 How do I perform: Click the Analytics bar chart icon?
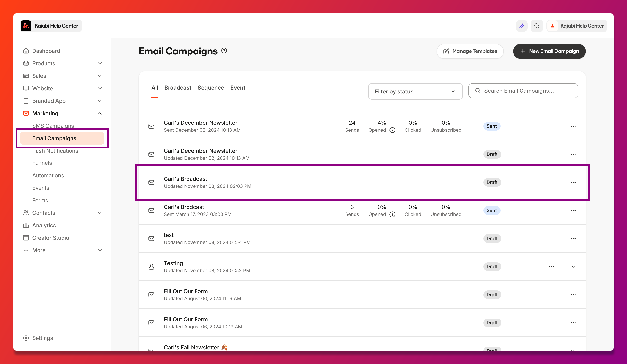tap(26, 225)
